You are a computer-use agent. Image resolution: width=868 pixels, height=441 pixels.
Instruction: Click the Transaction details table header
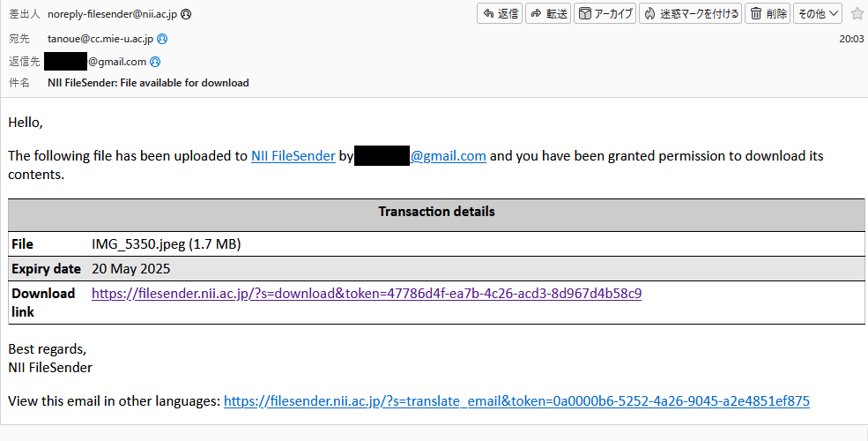click(x=436, y=212)
